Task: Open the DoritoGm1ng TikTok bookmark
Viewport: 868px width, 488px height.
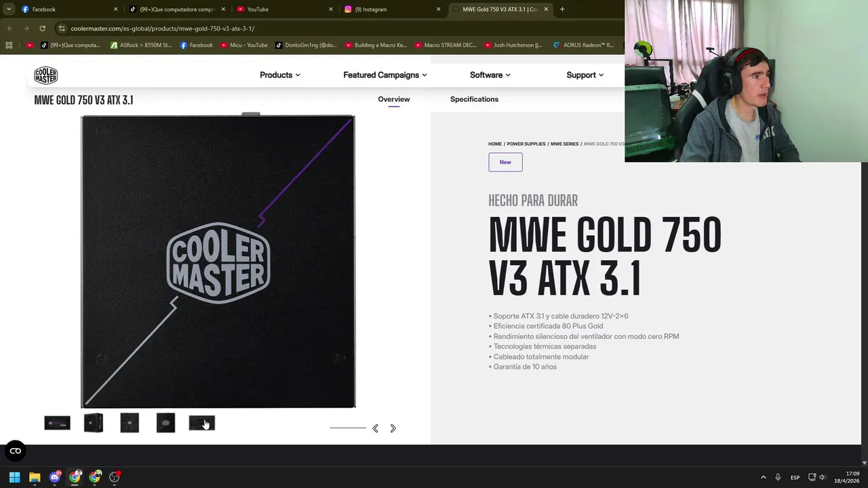Action: coord(306,45)
